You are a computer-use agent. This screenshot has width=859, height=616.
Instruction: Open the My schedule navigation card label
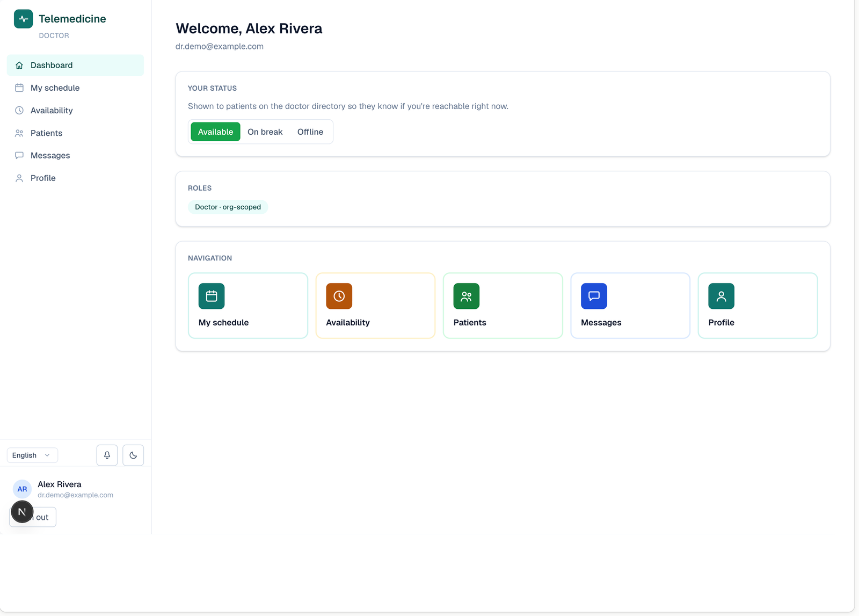(223, 322)
